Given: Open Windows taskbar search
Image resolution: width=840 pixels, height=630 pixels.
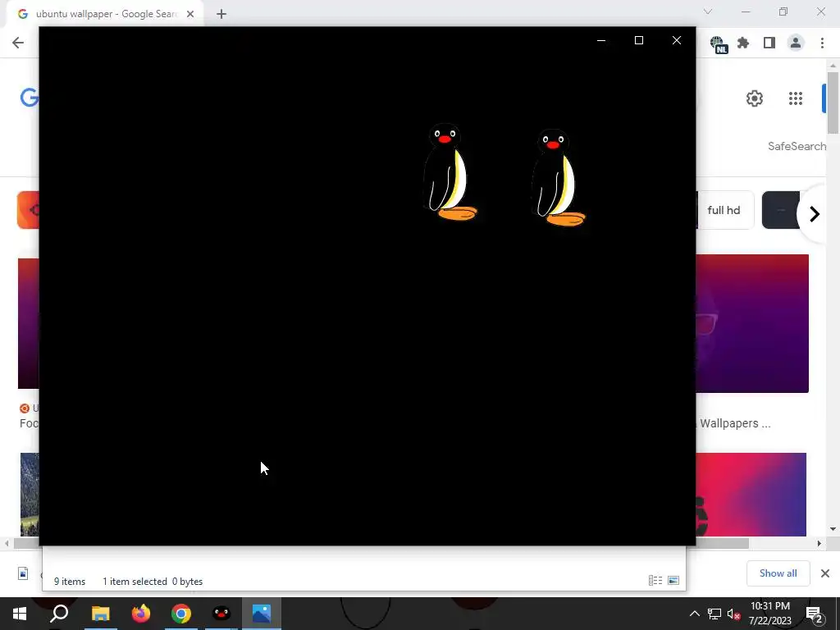Looking at the screenshot, I should click(x=59, y=614).
